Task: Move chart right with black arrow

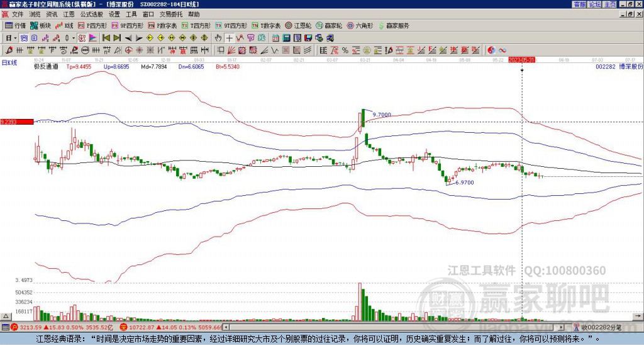Action: click(x=139, y=38)
